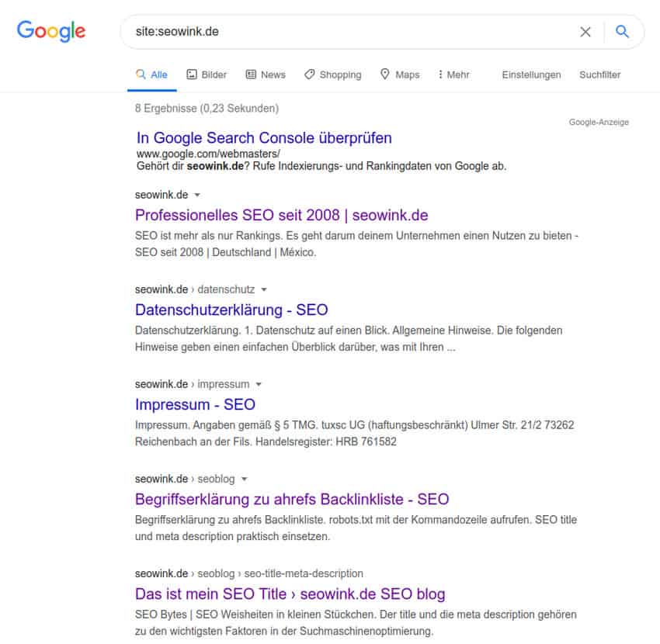This screenshot has width=660, height=644.
Task: Click the Bilder image icon
Action: [x=192, y=74]
